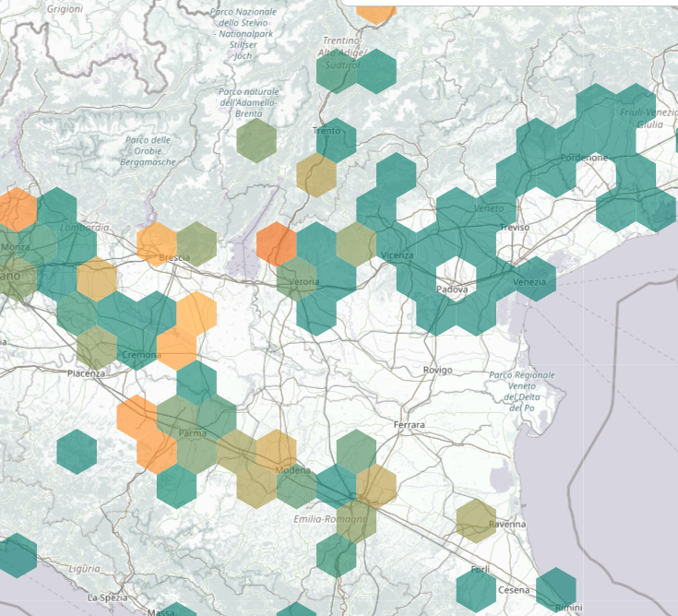678x616 pixels.
Task: Click the dark orange hexagon west of Verona
Action: tap(276, 244)
